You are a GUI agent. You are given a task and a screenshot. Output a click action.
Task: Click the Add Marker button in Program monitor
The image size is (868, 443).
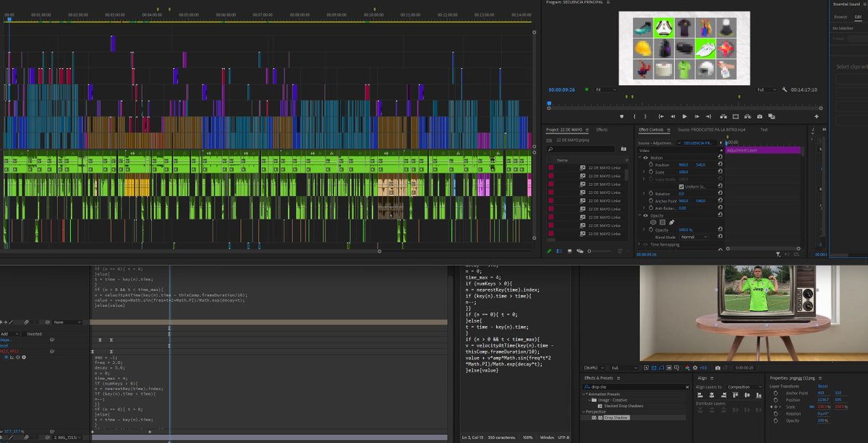622,117
